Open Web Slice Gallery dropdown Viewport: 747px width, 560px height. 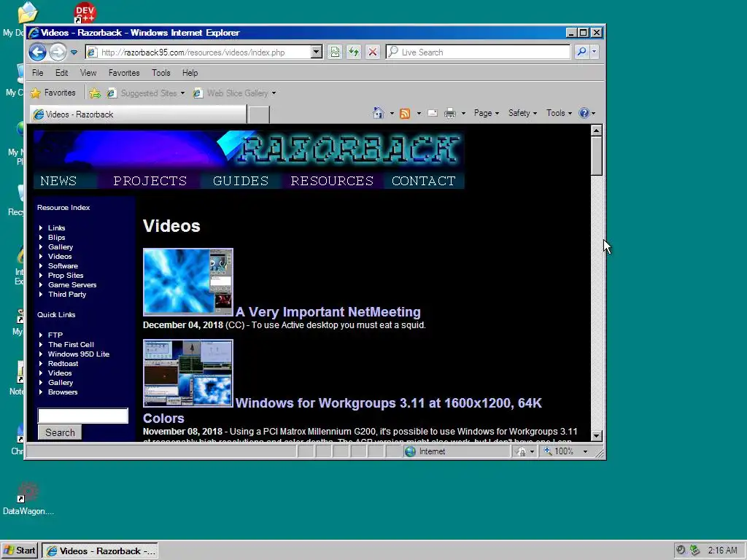pyautogui.click(x=234, y=93)
